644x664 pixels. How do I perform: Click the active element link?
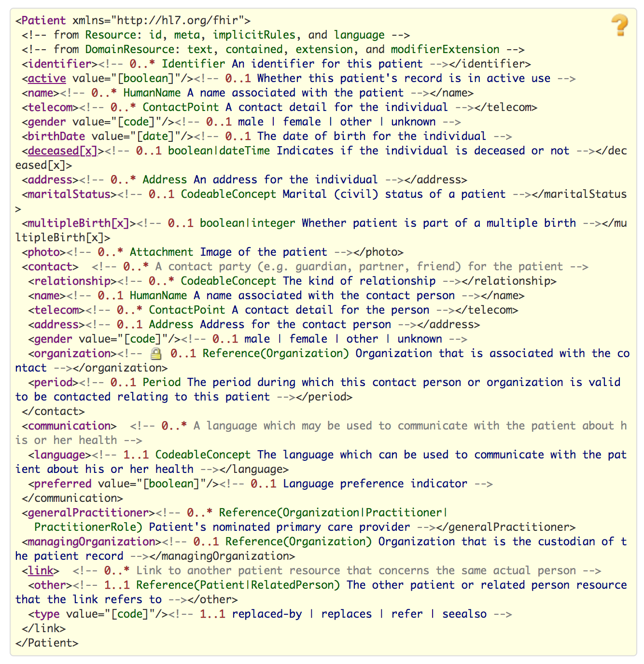coord(46,78)
